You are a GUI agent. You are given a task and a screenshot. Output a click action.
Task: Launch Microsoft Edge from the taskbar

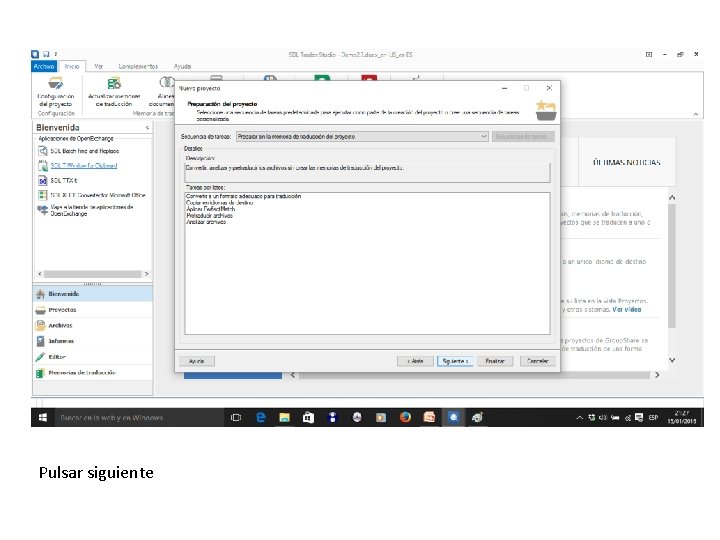pos(261,417)
